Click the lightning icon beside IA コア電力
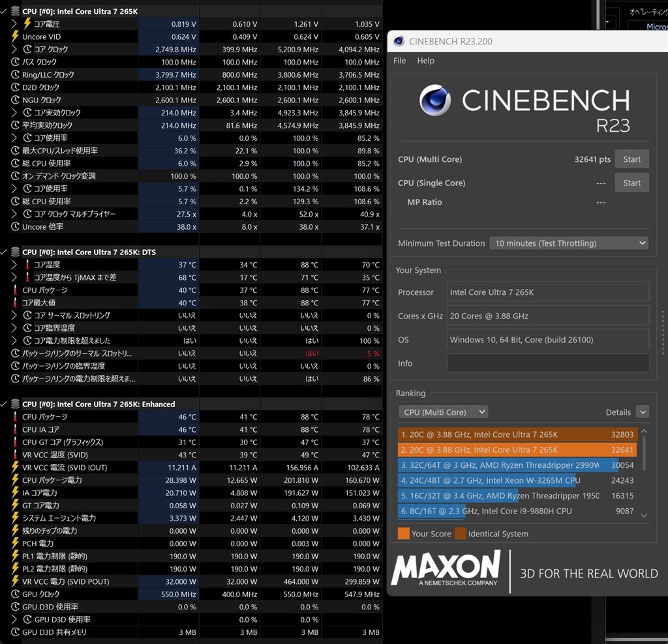This screenshot has width=668, height=644. point(15,492)
